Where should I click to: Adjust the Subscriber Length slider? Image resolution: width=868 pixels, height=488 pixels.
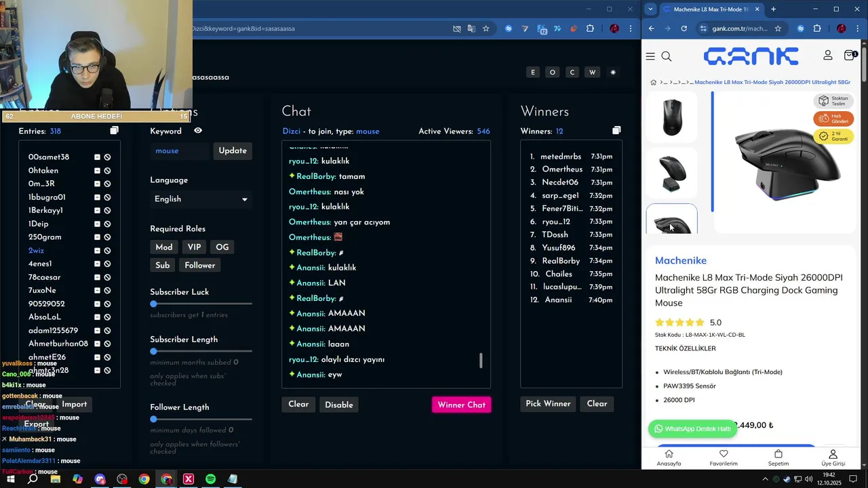(201, 351)
